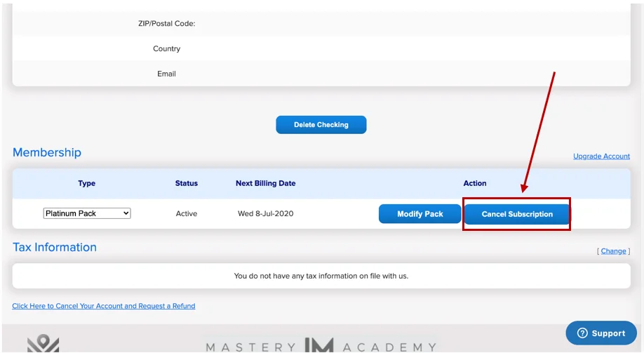This screenshot has height=353, width=644.
Task: Click the Delete Checking button
Action: click(321, 125)
